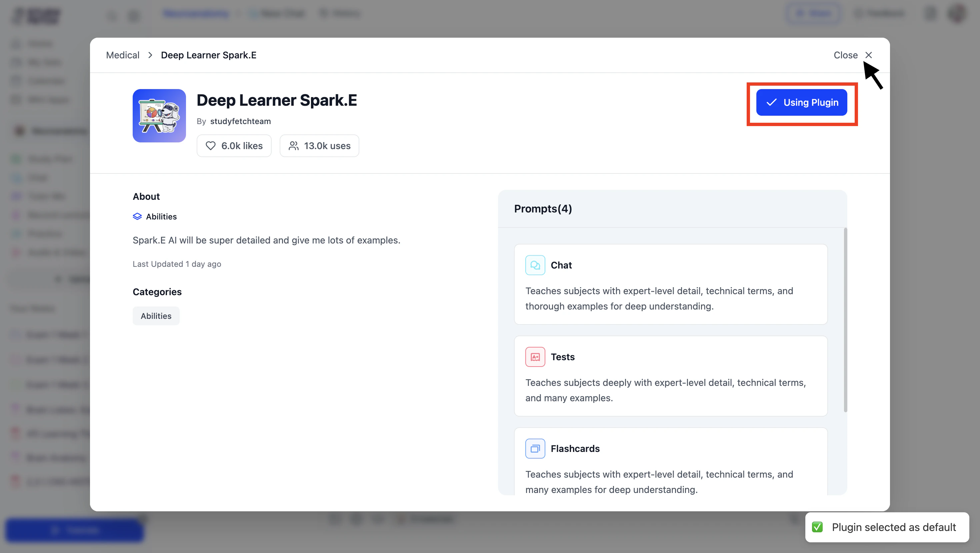Open the studyfetchteam author link
This screenshot has width=980, height=553.
click(240, 121)
